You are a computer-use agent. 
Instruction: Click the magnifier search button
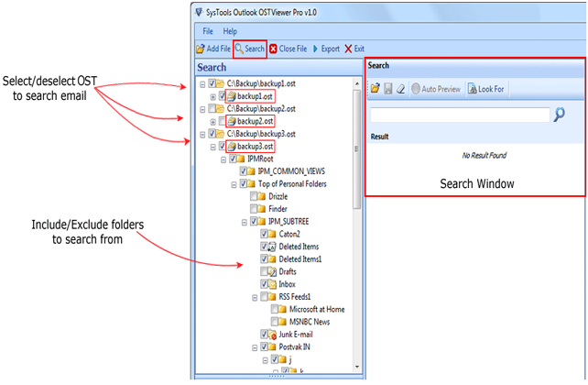560,114
